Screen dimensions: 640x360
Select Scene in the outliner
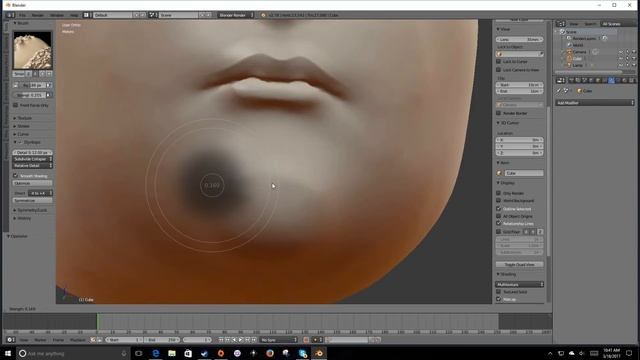tap(571, 31)
